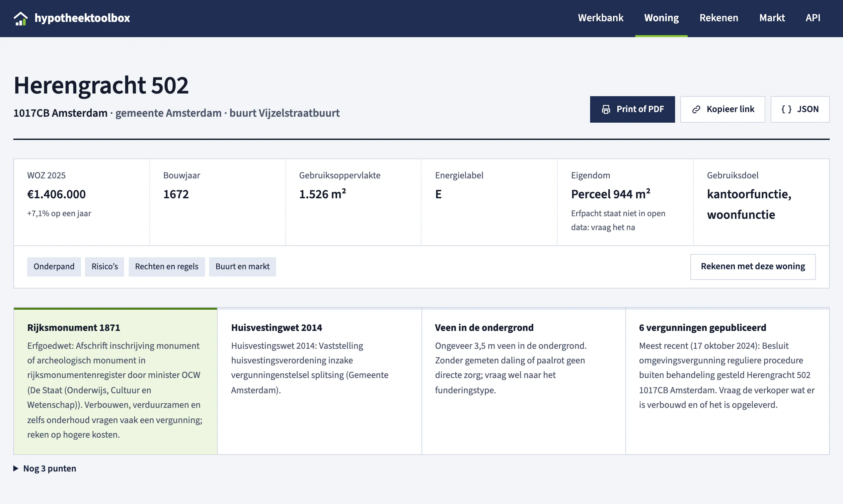Open the Werkbank menu item
The image size is (843, 504).
tap(601, 18)
